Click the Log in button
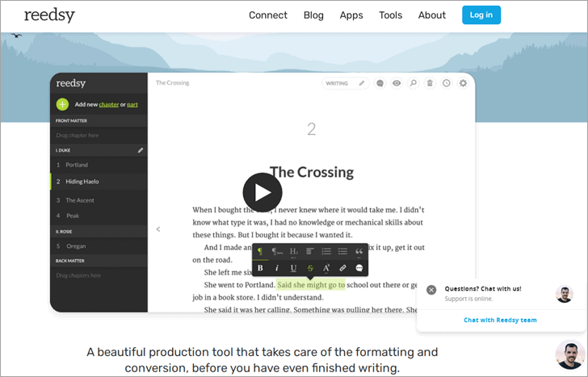The width and height of the screenshot is (588, 377). pos(481,15)
